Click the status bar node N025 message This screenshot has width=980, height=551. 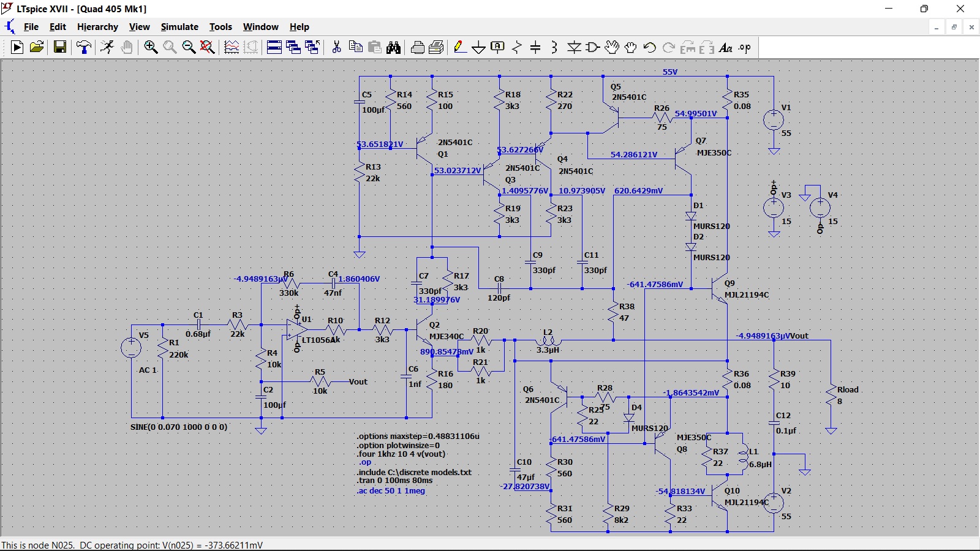coord(132,545)
